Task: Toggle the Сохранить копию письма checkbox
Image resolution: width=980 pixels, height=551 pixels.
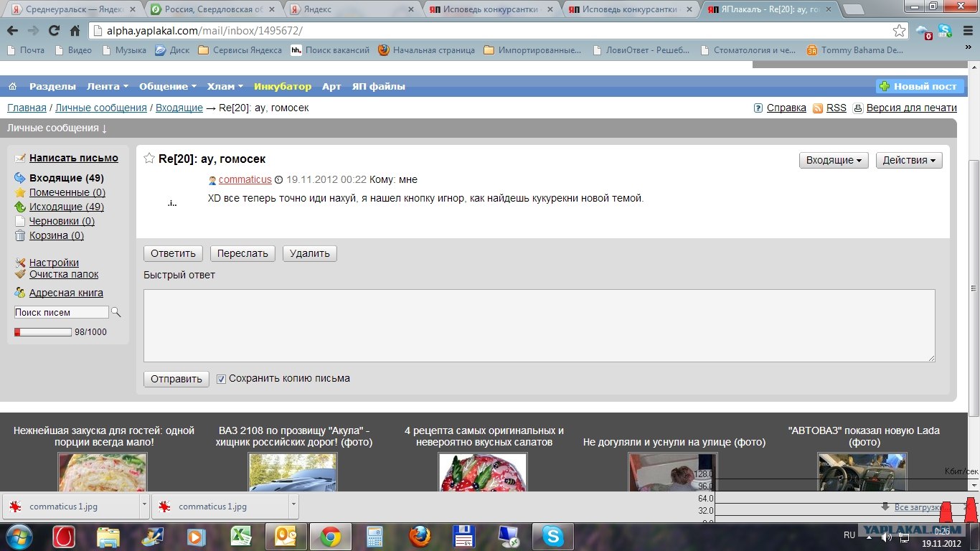Action: click(x=222, y=379)
